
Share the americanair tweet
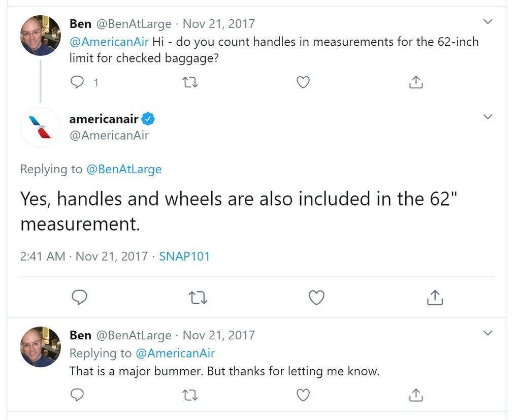click(435, 297)
